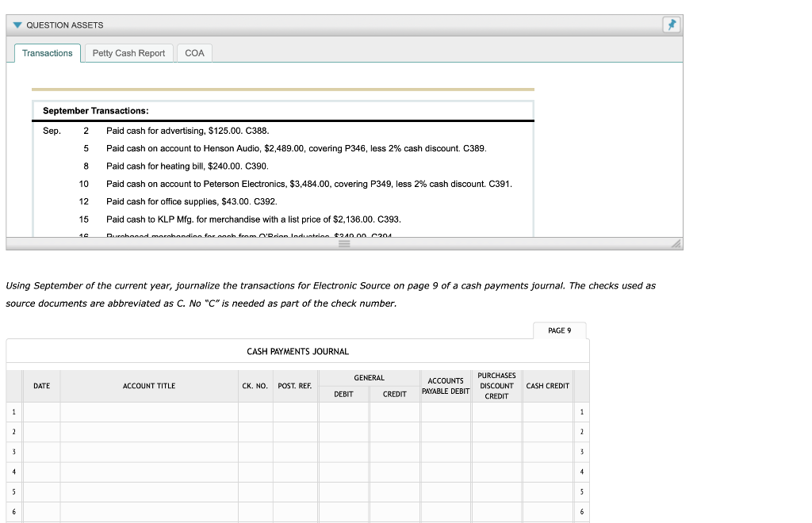Click the 'ACCOUNT TITLE' column header

(x=149, y=386)
